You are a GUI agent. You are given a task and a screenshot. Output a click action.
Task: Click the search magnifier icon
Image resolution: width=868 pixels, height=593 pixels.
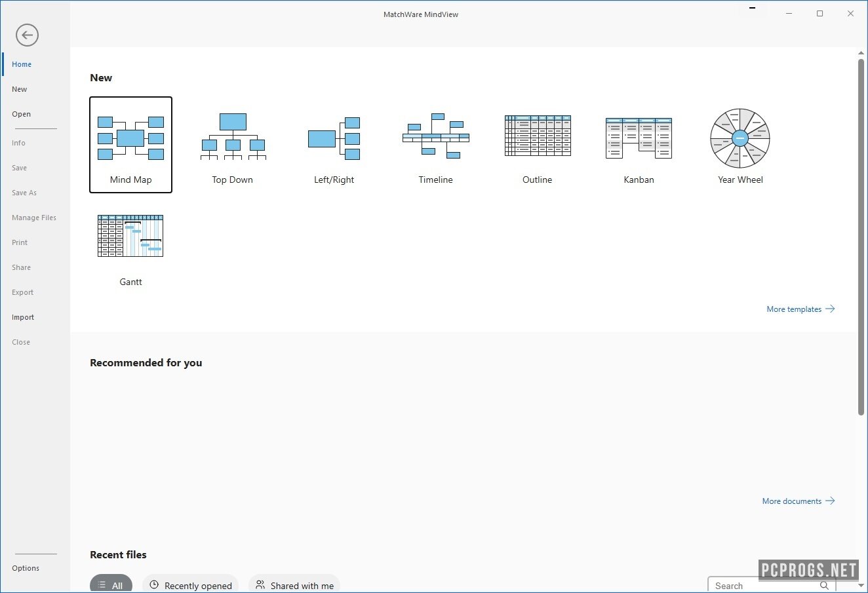[x=825, y=586]
